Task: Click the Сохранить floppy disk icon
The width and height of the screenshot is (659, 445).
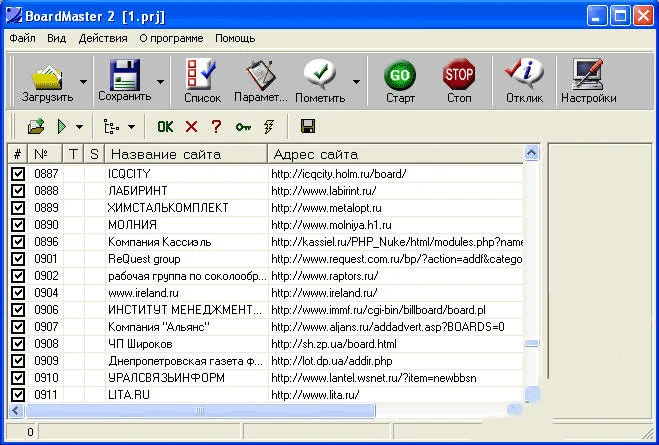Action: pos(124,75)
